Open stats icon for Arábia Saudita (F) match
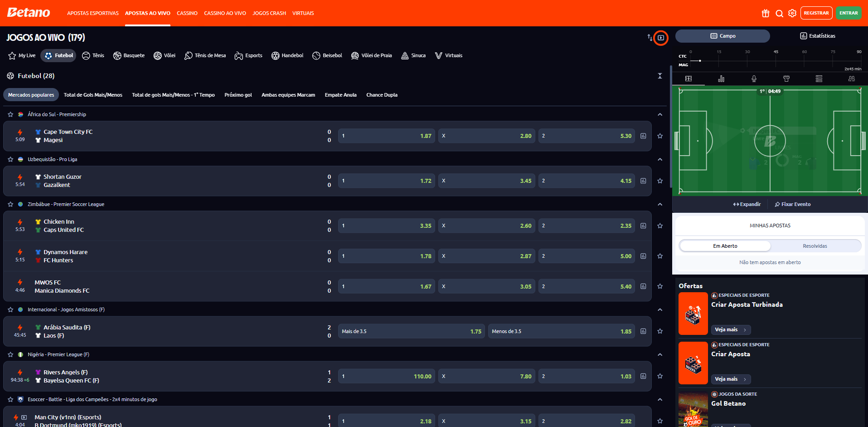The height and width of the screenshot is (427, 868). tap(643, 331)
